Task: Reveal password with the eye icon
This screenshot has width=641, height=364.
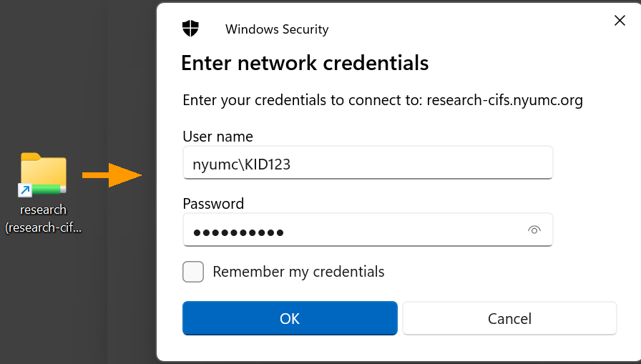Action: [x=534, y=230]
